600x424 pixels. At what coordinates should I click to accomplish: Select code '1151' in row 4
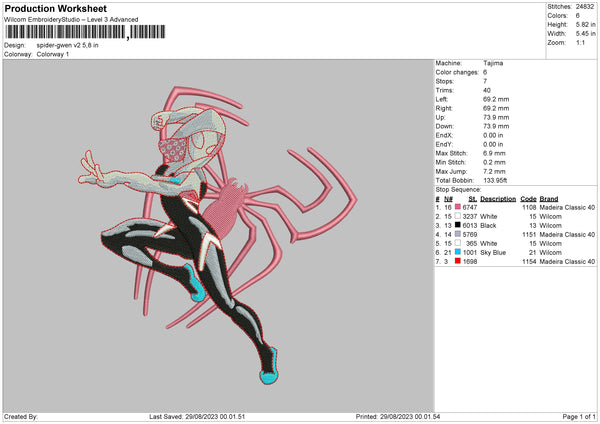tap(529, 235)
